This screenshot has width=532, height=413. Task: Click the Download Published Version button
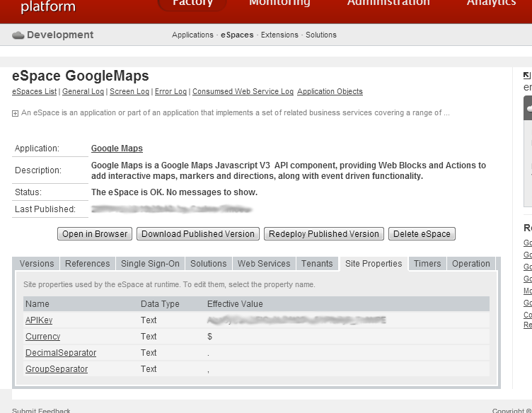[x=197, y=234]
